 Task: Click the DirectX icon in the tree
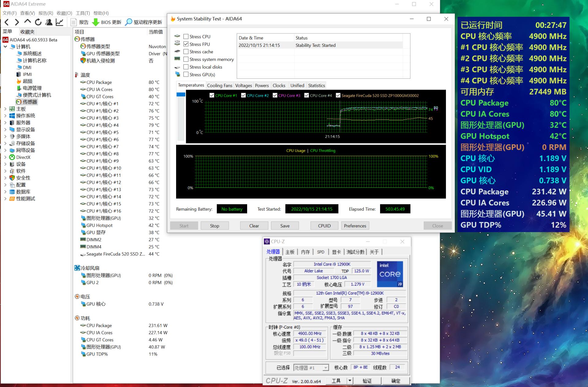[x=12, y=157]
